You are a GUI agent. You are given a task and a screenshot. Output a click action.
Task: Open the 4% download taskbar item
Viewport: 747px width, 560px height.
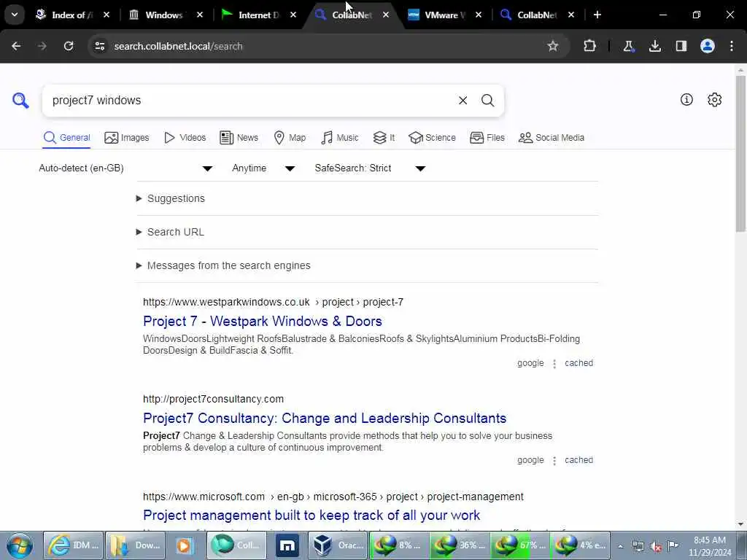point(580,545)
